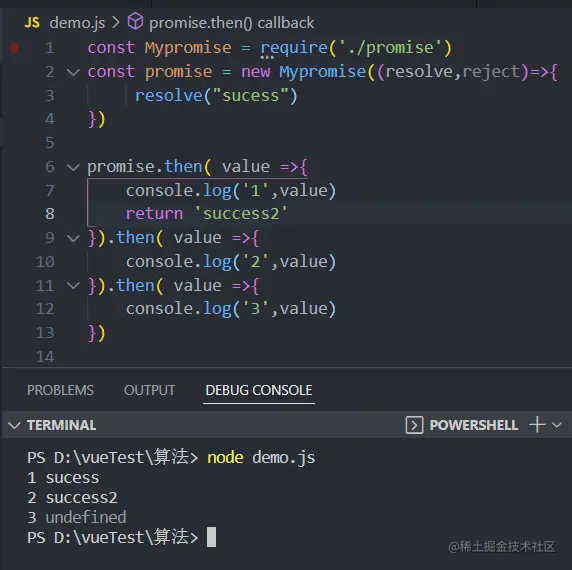Toggle the breakpoint on line 1
Image resolution: width=572 pixels, height=570 pixels.
point(14,48)
